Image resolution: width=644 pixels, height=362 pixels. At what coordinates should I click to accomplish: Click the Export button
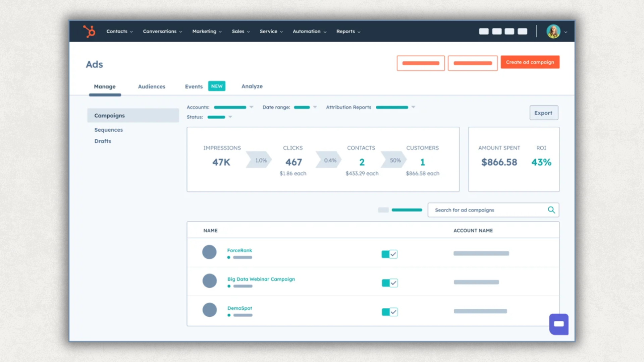[x=544, y=113]
